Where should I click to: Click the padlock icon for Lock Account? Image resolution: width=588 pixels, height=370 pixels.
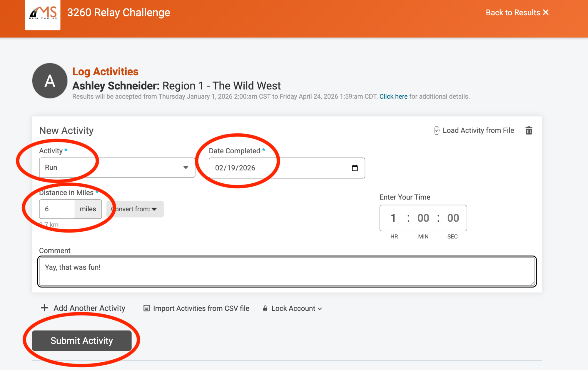pyautogui.click(x=265, y=308)
